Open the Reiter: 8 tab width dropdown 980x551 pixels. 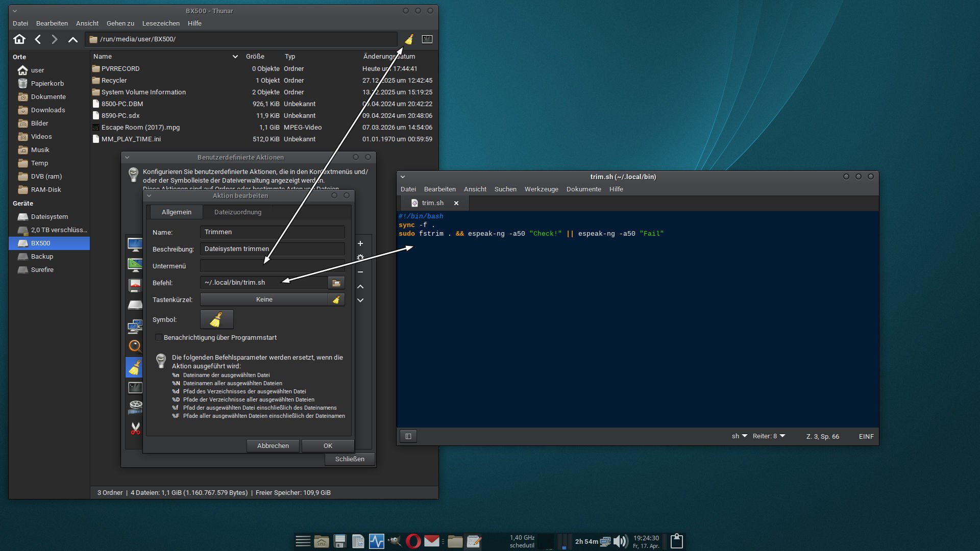769,436
